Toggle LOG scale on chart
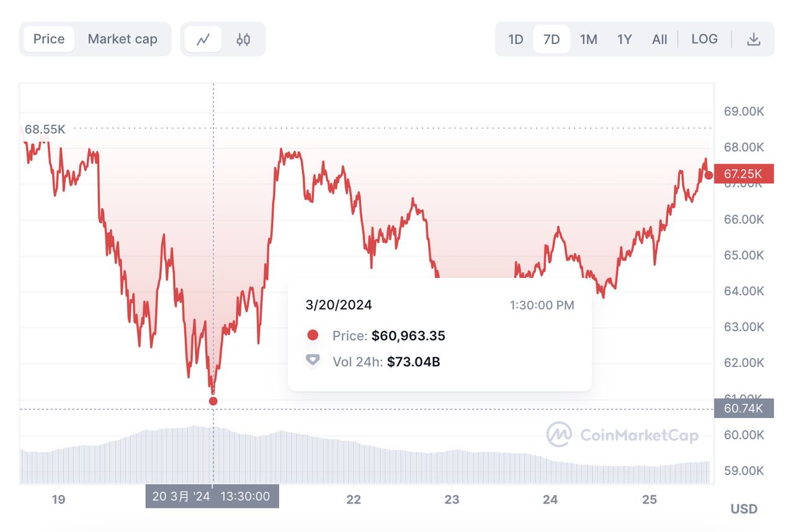Image resolution: width=794 pixels, height=532 pixels. 704,39
